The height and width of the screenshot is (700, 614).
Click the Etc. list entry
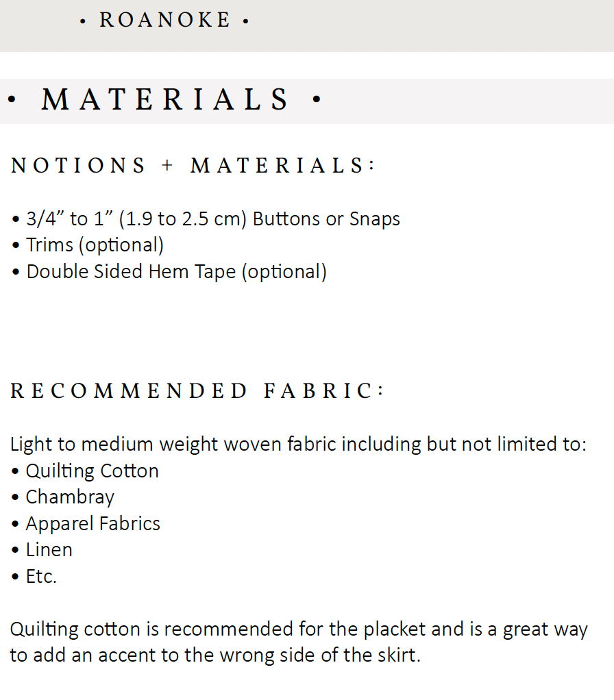[41, 577]
